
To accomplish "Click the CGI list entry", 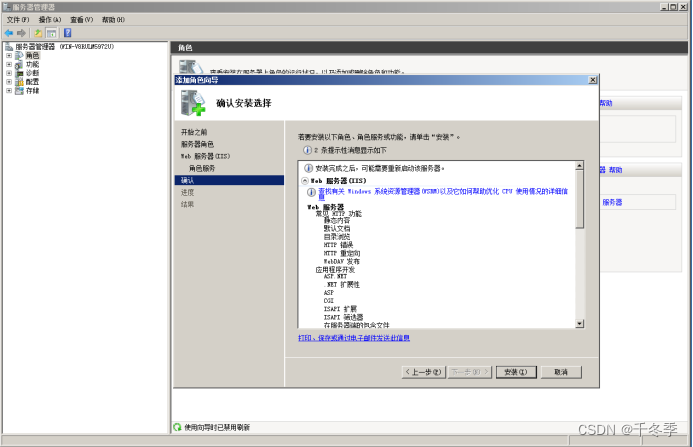I will (329, 301).
